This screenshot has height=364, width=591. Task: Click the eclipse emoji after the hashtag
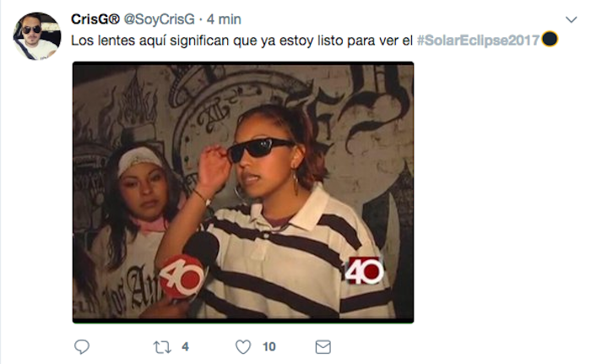[550, 39]
